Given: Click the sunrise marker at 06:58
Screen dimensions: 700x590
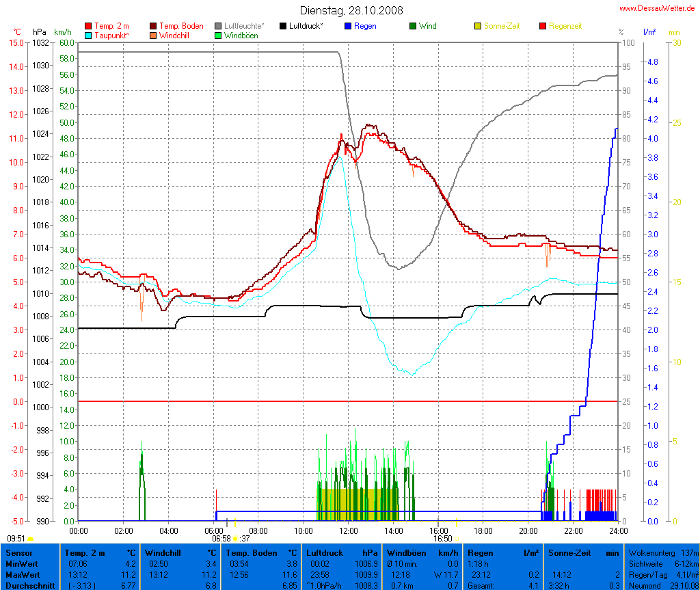Looking at the screenshot, I should pyautogui.click(x=235, y=539).
